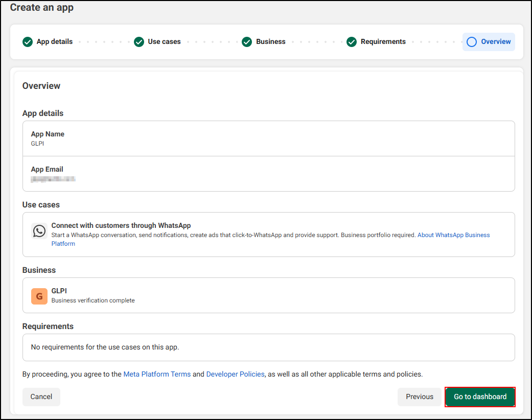
Task: Click the WhatsApp logo icon
Action: pyautogui.click(x=39, y=231)
